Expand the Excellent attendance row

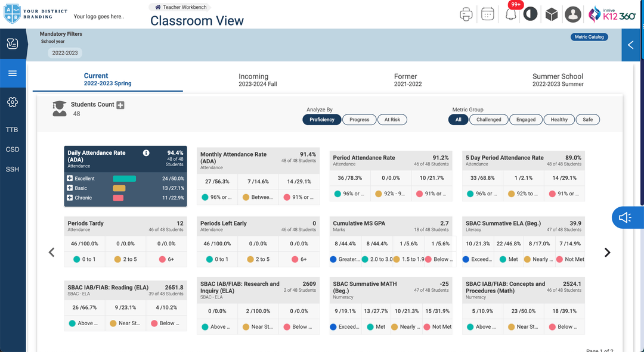tap(70, 179)
